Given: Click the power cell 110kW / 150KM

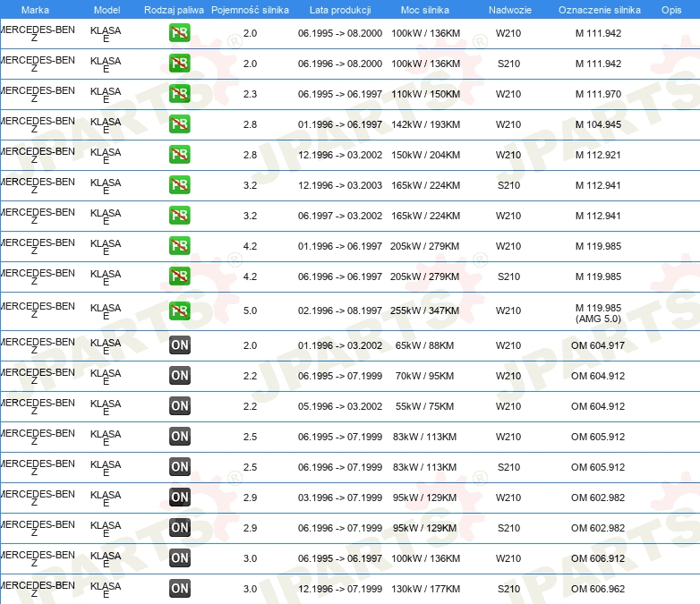Looking at the screenshot, I should [425, 94].
